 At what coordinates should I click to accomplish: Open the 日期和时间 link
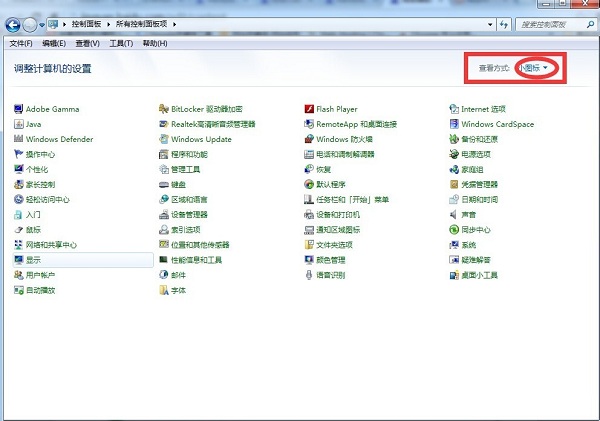pyautogui.click(x=479, y=199)
